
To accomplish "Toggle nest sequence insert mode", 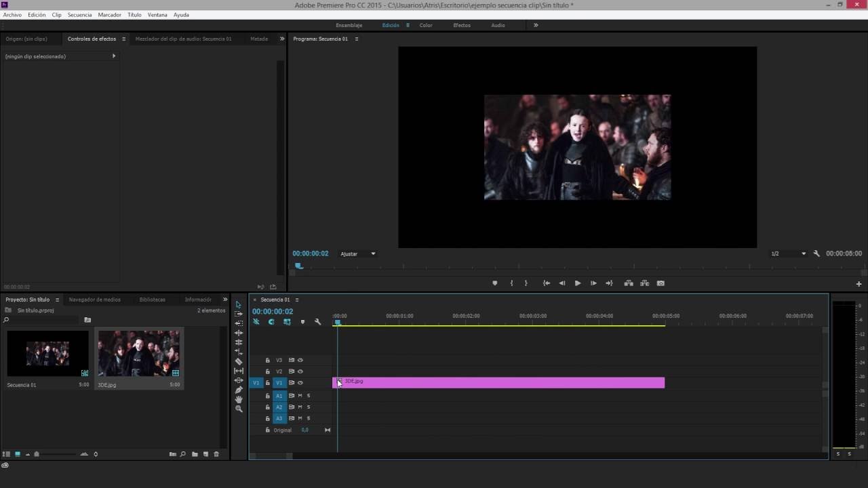I will pos(256,322).
